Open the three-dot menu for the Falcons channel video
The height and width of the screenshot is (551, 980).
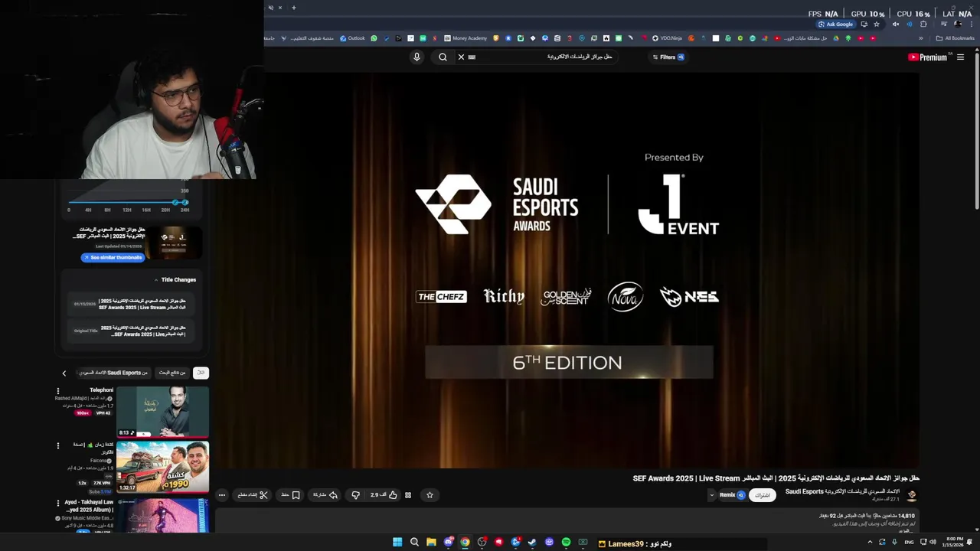coord(57,445)
